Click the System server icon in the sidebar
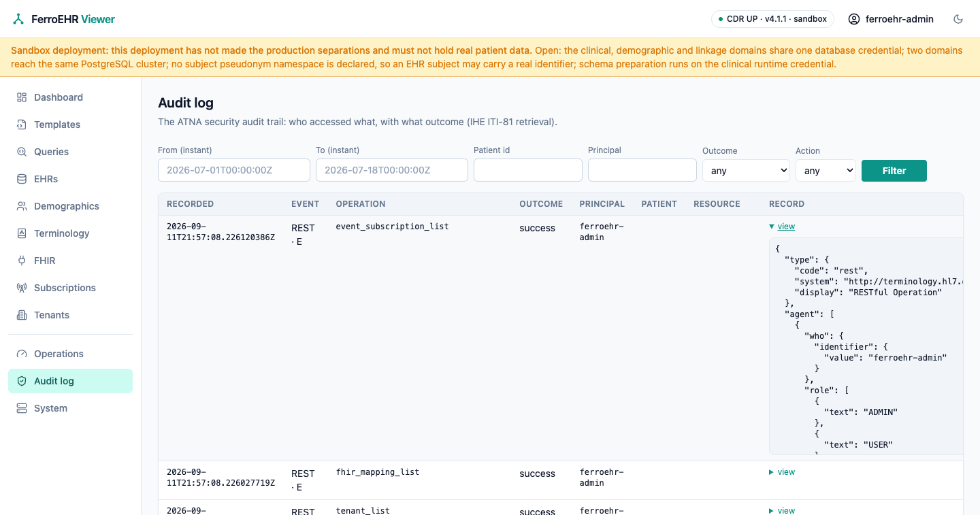980x515 pixels. click(22, 408)
